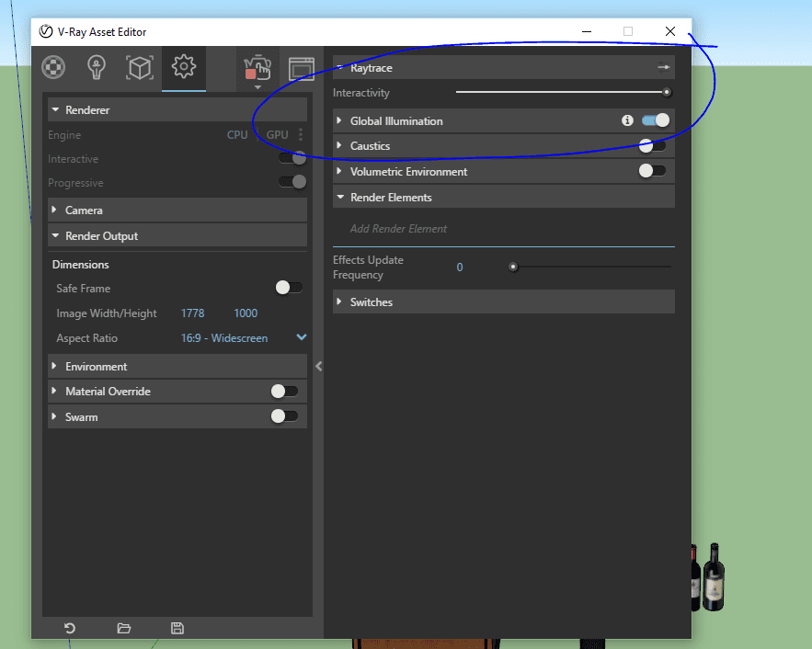
Task: Select GPU engine
Action: pos(277,134)
